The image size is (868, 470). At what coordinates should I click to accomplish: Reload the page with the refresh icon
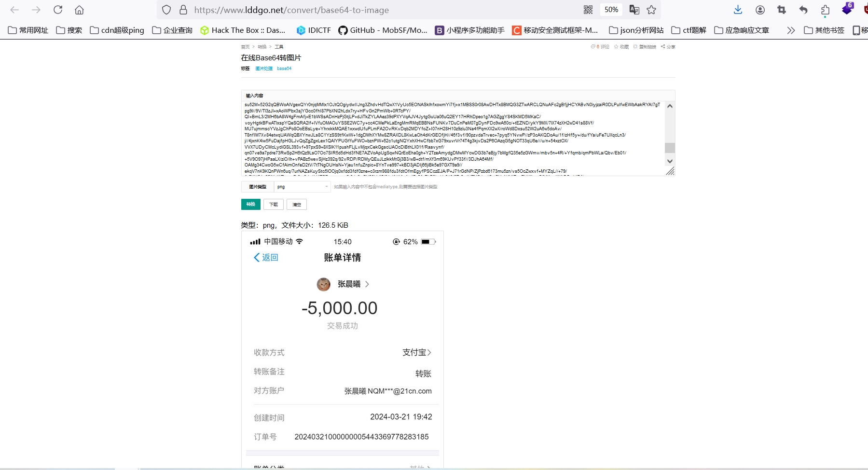(58, 10)
